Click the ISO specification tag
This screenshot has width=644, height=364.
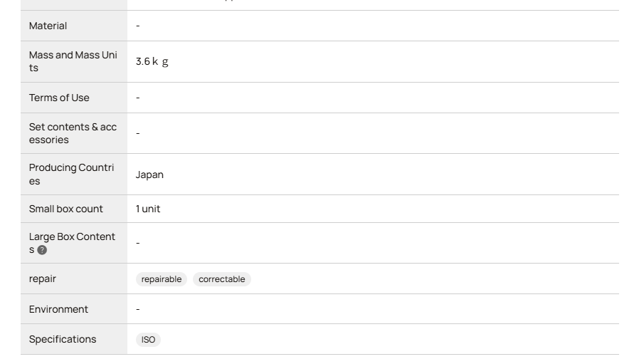[x=148, y=340]
